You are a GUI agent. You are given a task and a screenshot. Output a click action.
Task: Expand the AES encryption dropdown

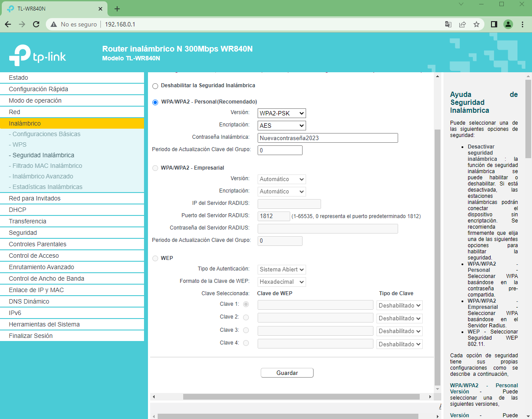(x=281, y=126)
